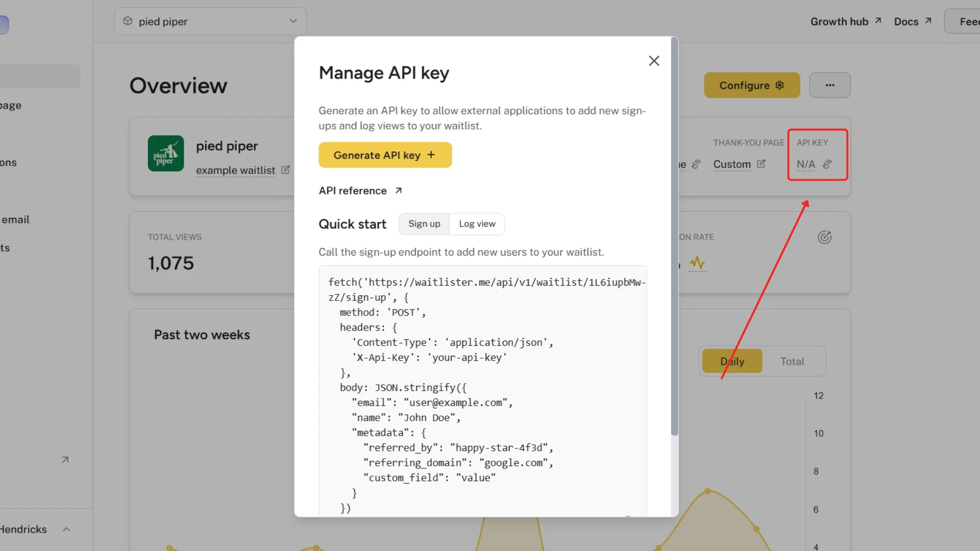Open the Growth hub link
Screen dimensions: 980x551
click(x=846, y=21)
